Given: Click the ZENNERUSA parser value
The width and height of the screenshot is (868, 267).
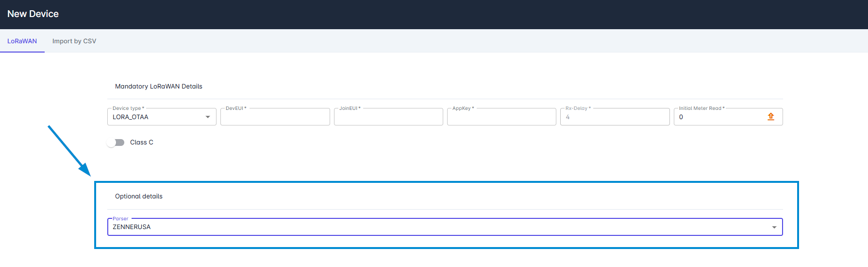Looking at the screenshot, I should click(132, 227).
